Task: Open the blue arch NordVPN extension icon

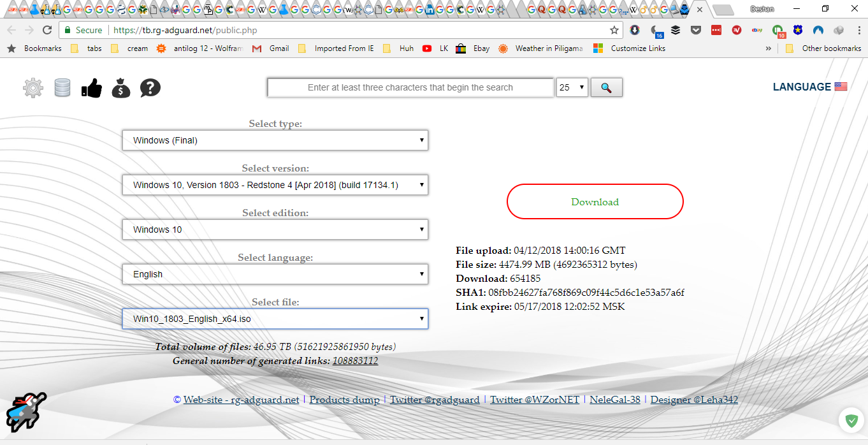Action: pos(818,30)
